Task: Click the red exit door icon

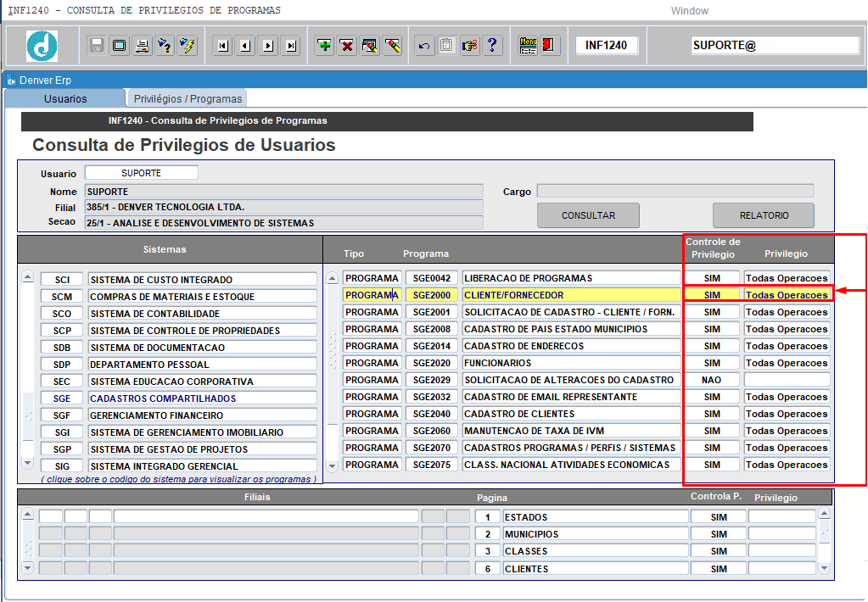Action: 549,46
